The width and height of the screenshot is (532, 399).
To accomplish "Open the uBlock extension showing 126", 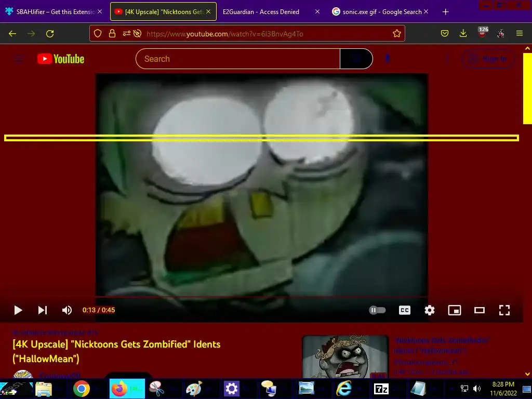I will (x=483, y=33).
